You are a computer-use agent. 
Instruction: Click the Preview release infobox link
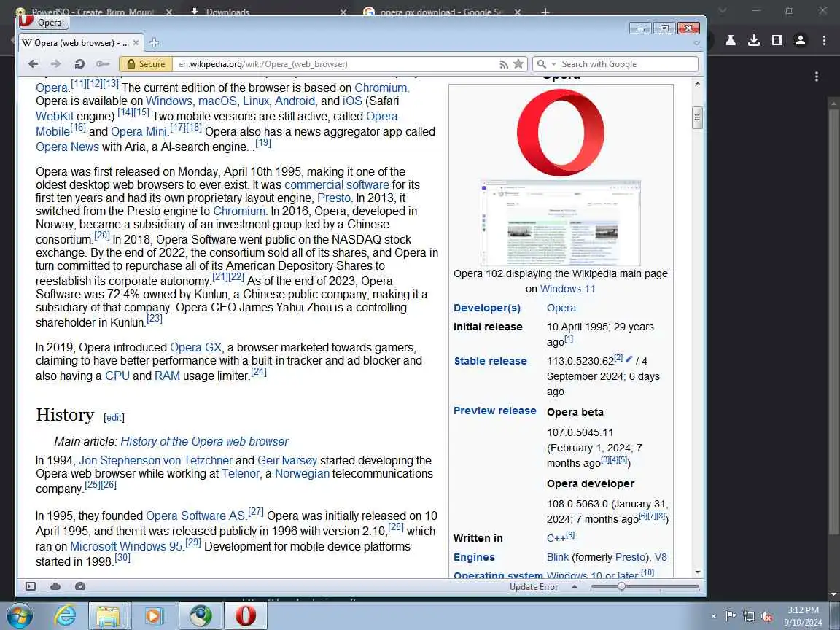click(x=494, y=411)
